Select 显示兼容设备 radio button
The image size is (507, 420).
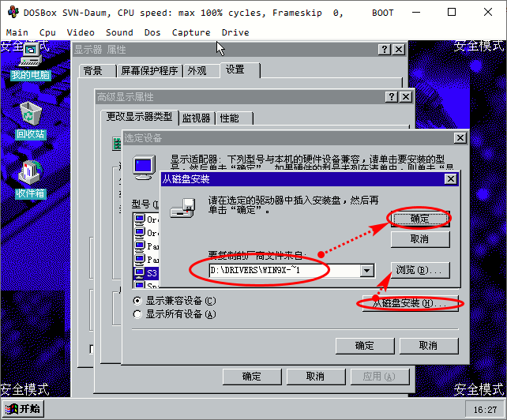137,301
